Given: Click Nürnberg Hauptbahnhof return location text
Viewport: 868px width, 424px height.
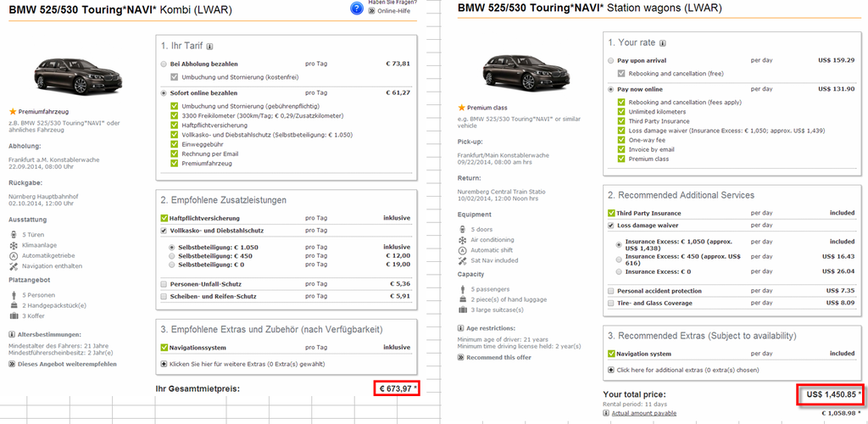Looking at the screenshot, I should point(42,196).
